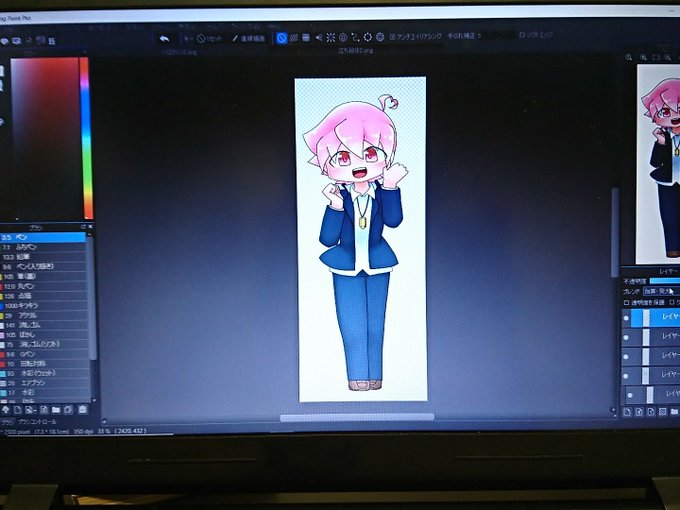Click the navigator fit-to-window icon

tap(656, 57)
